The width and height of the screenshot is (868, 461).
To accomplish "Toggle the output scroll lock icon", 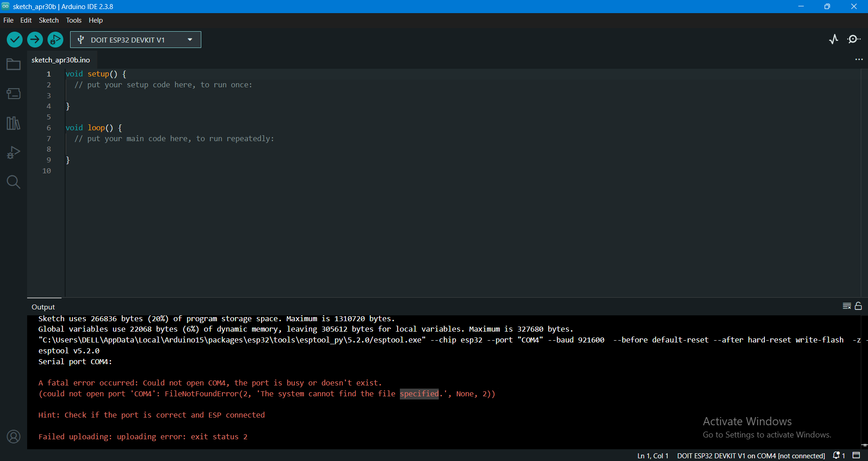I will pyautogui.click(x=859, y=306).
